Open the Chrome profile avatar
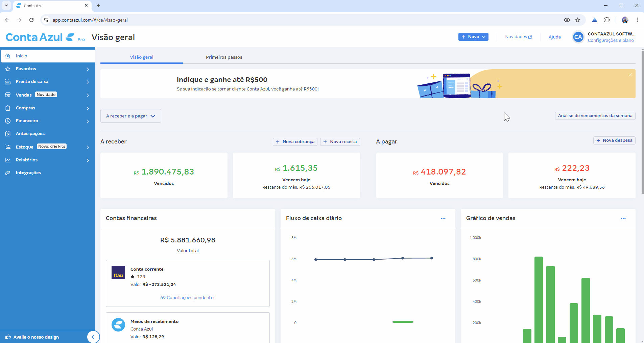Image resolution: width=644 pixels, height=343 pixels. coord(625,20)
